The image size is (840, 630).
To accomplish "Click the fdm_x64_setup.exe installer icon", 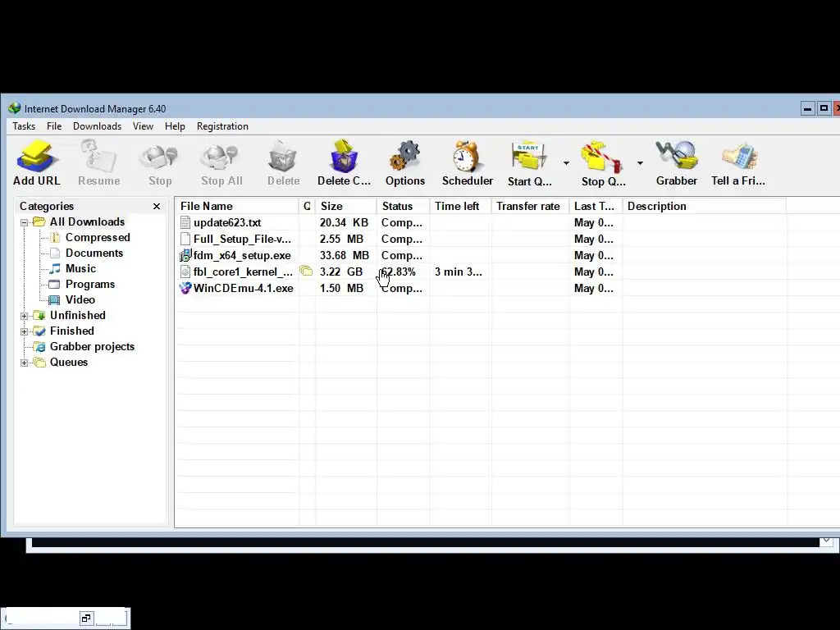I will [185, 256].
